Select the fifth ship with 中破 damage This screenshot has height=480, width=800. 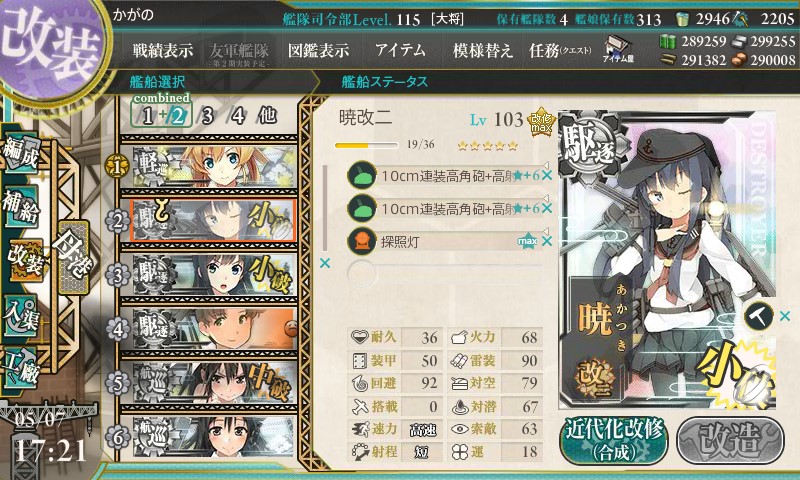[209, 383]
